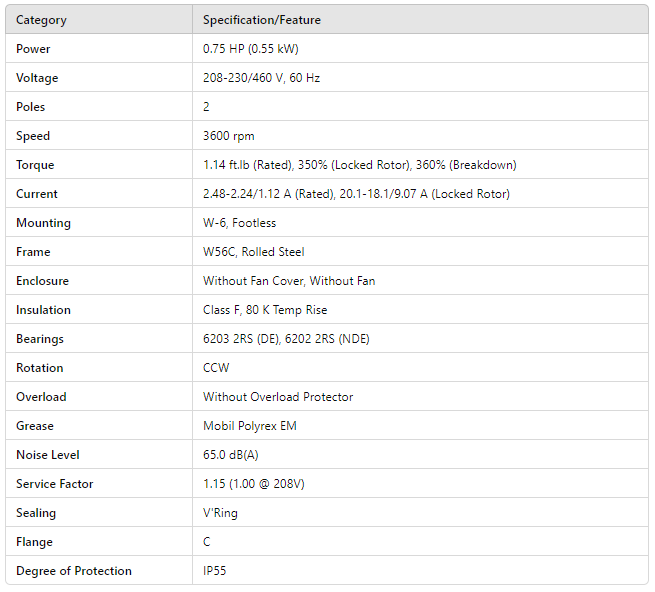Click the Torque specification text
The width and height of the screenshot is (655, 592).
click(359, 165)
